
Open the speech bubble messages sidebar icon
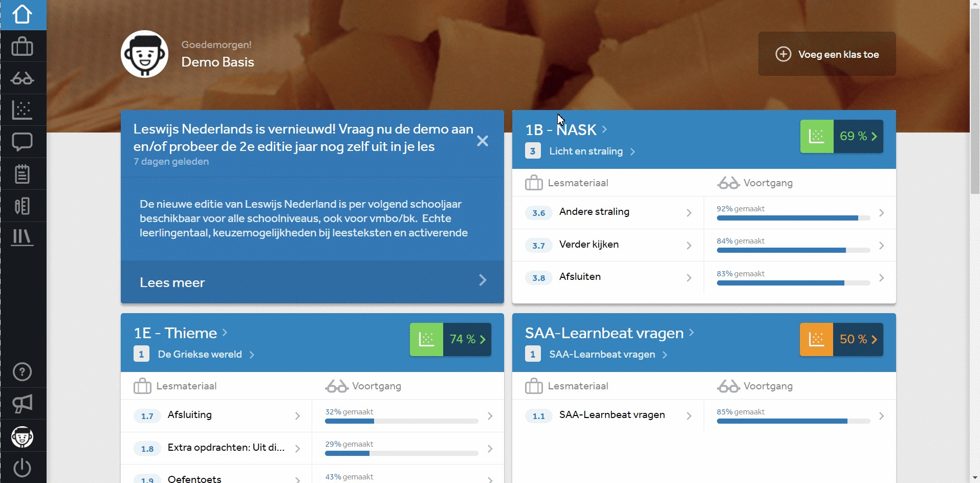pyautogui.click(x=23, y=142)
